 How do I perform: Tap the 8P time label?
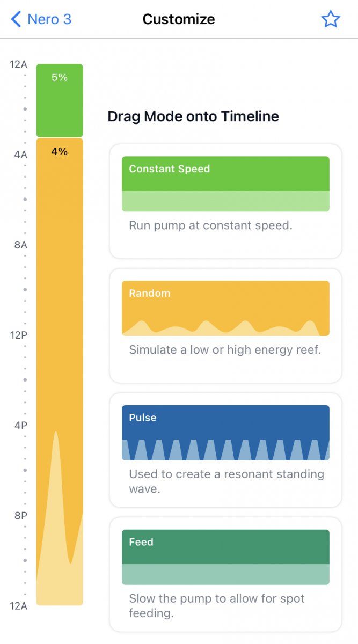point(20,516)
